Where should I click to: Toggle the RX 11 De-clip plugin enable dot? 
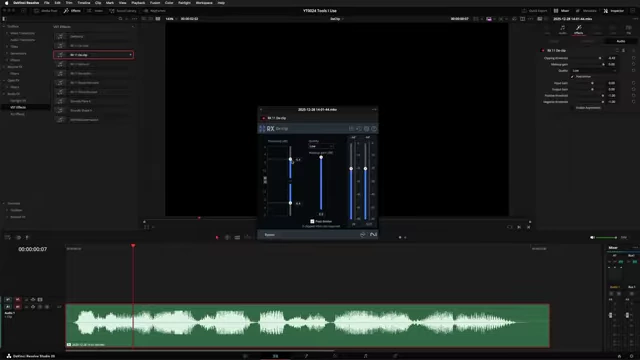click(263, 118)
